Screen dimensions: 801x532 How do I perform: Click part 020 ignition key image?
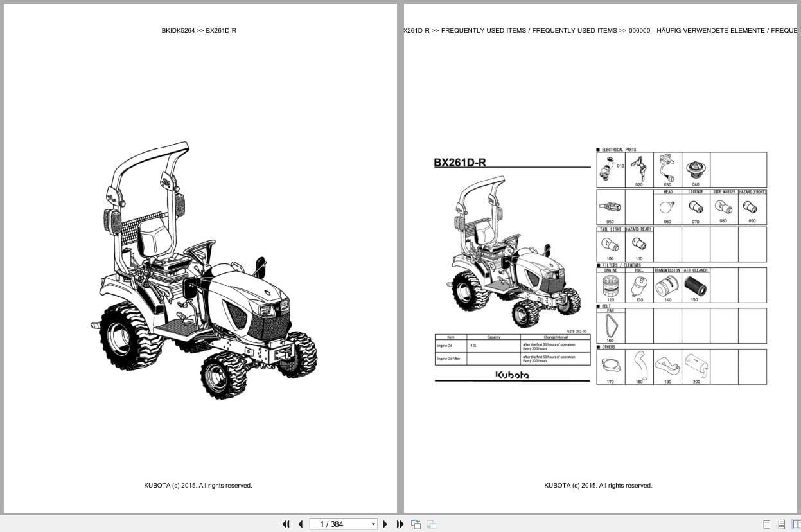(x=637, y=168)
